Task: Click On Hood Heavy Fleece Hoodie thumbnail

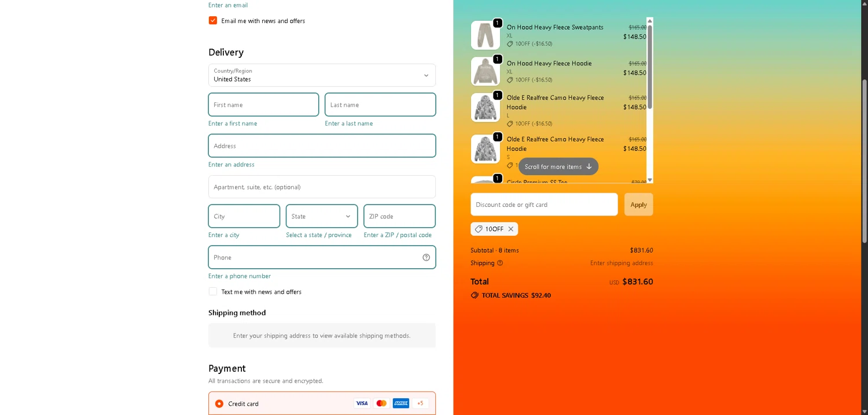Action: 486,71
